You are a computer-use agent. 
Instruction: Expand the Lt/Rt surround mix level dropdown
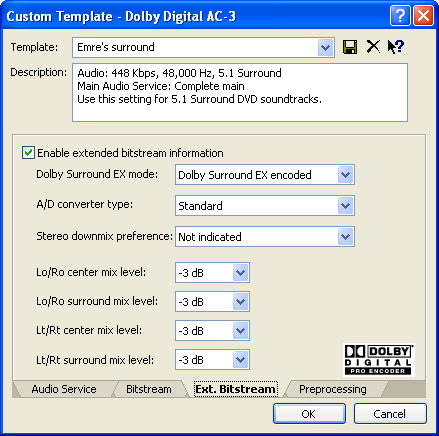click(x=240, y=360)
